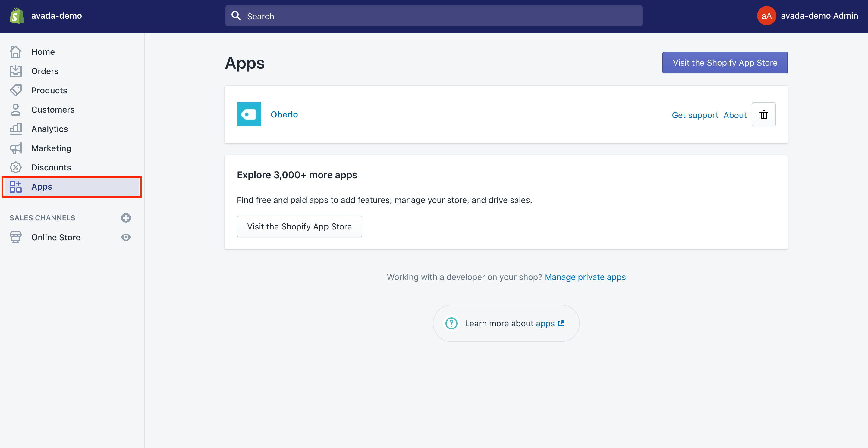Click the Shopify logo icon
Screen dimensions: 868x448
pos(17,16)
